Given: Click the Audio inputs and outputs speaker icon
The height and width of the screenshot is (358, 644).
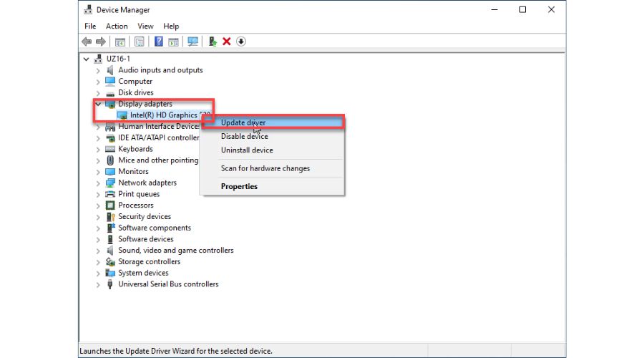Looking at the screenshot, I should (x=110, y=70).
